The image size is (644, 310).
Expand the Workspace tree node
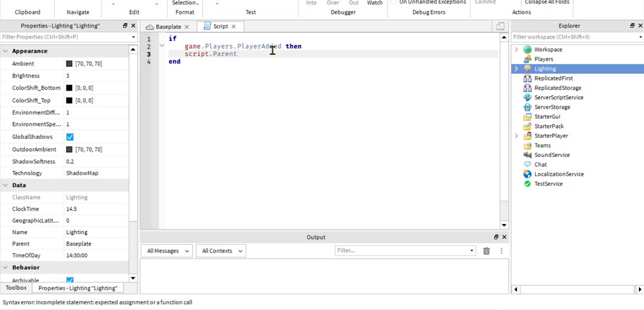(x=516, y=49)
